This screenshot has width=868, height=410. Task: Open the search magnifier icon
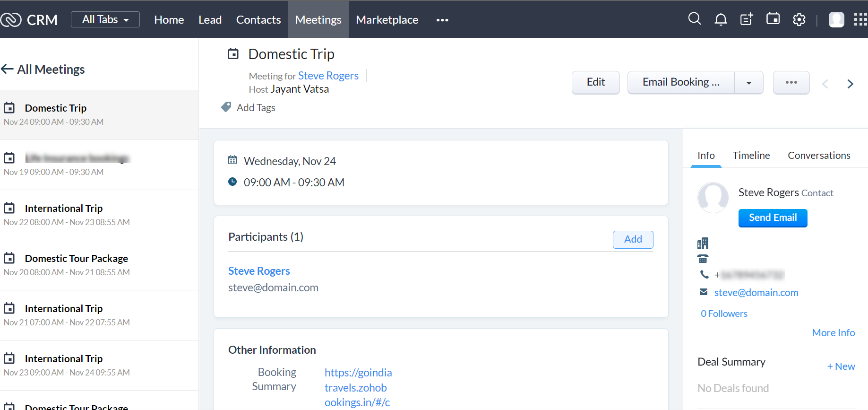[x=694, y=19]
